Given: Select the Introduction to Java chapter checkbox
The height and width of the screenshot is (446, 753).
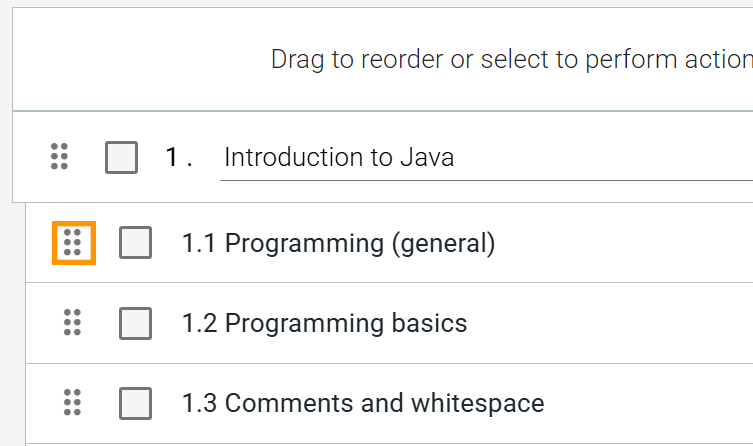Looking at the screenshot, I should 121,157.
